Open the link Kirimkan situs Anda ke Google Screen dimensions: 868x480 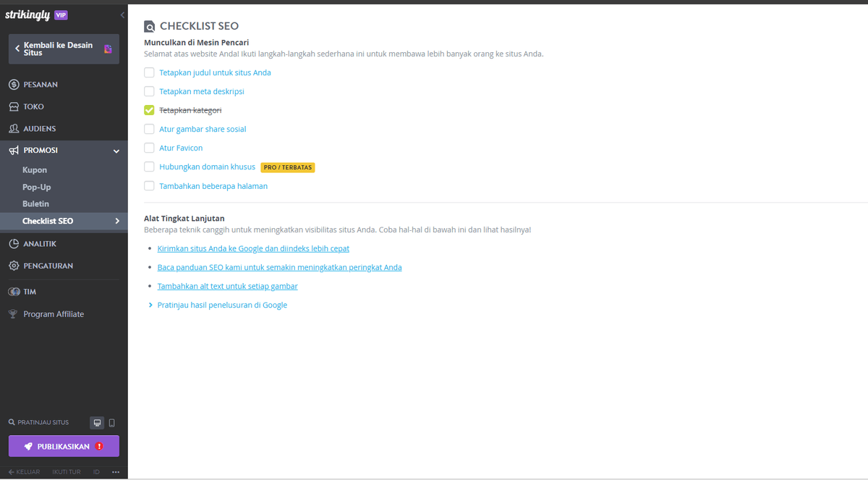253,248
